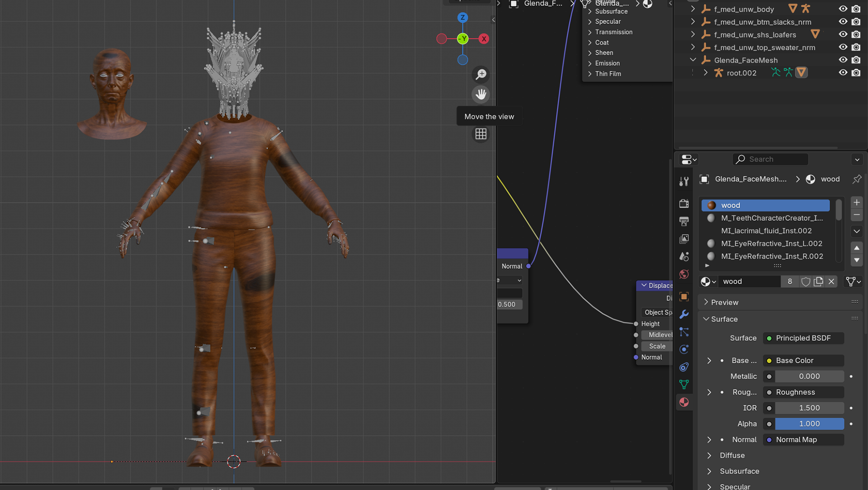Toggle pin icon in properties breadcrumb

click(x=857, y=179)
